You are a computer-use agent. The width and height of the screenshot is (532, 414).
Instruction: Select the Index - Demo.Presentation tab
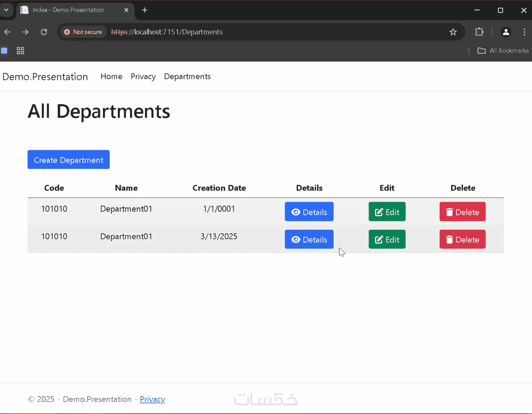(76, 10)
